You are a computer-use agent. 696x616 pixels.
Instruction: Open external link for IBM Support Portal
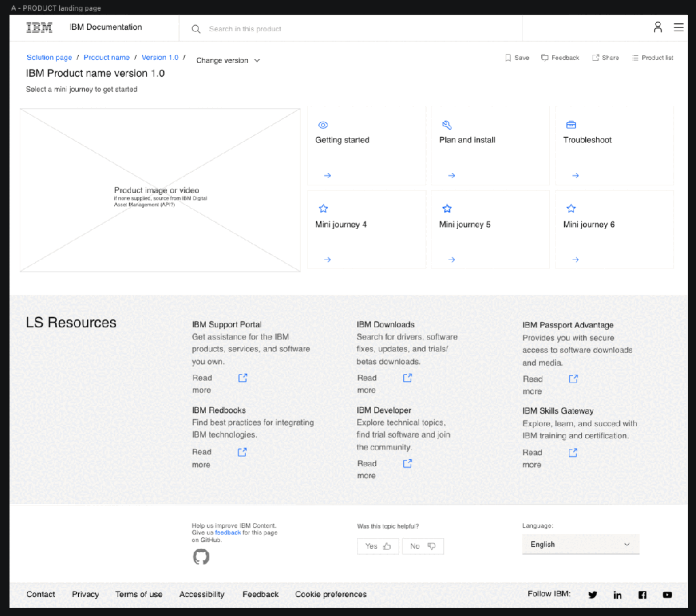click(243, 378)
